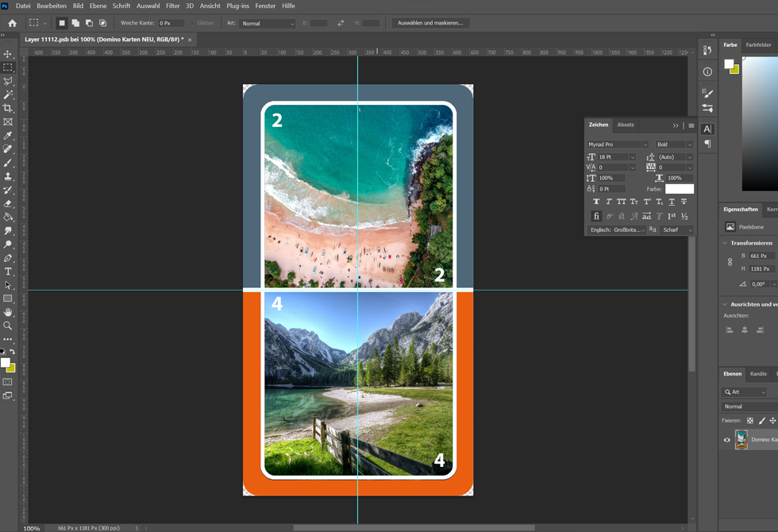Toggle All Caps text style
Image resolution: width=778 pixels, height=532 pixels.
(x=621, y=202)
